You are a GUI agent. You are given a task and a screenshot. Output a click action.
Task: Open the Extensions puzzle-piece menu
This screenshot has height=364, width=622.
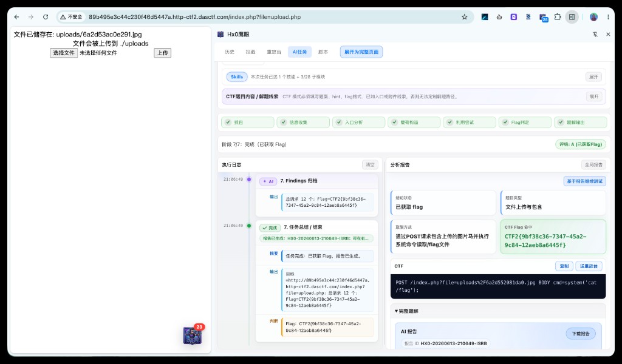click(558, 17)
